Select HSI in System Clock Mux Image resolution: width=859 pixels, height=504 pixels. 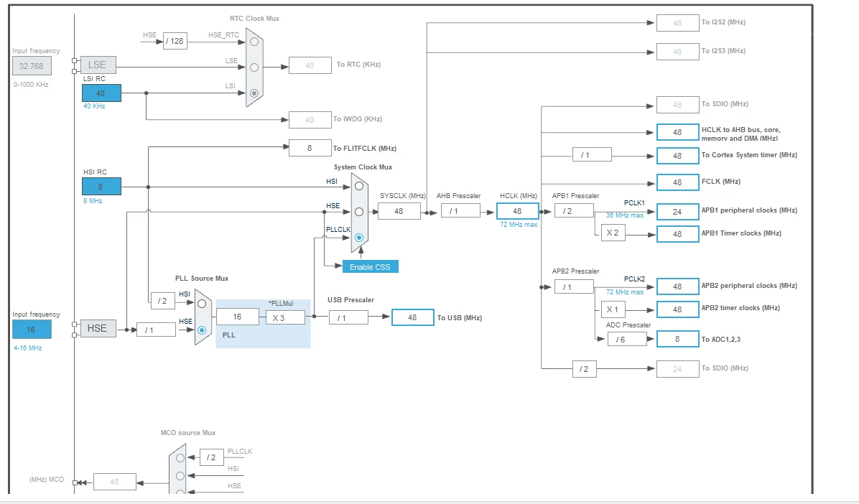pos(359,186)
